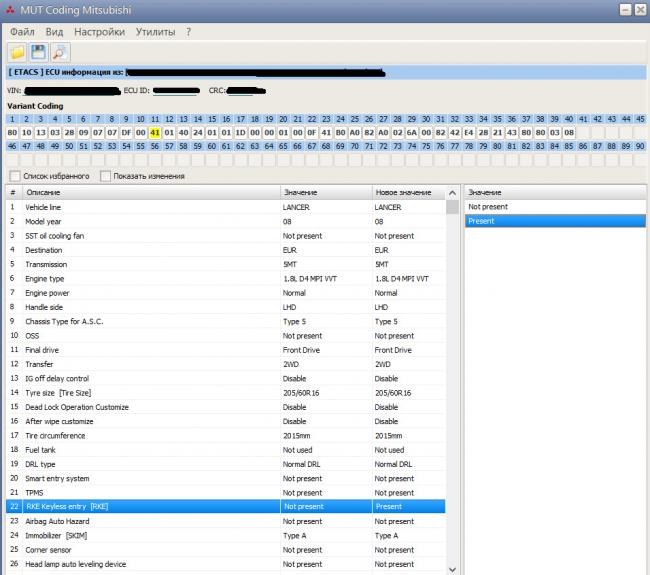Open the Настройки menu
Viewport: 650px width, 575px height.
coord(99,32)
